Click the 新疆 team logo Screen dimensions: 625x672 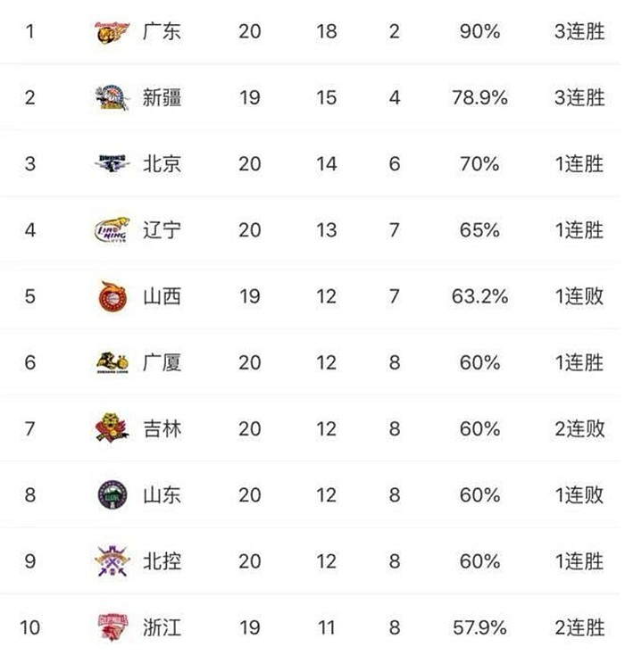tap(113, 97)
